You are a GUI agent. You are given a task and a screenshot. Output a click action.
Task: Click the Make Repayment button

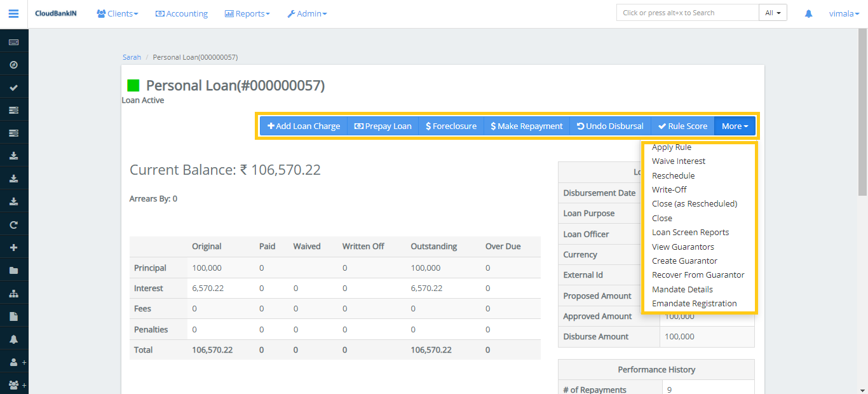[526, 125]
